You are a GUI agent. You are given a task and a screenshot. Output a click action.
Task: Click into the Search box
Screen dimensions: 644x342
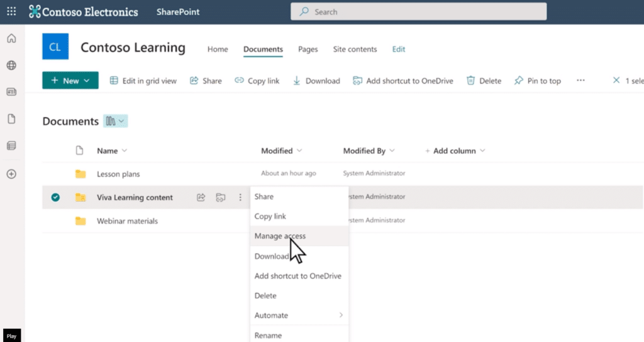click(418, 11)
